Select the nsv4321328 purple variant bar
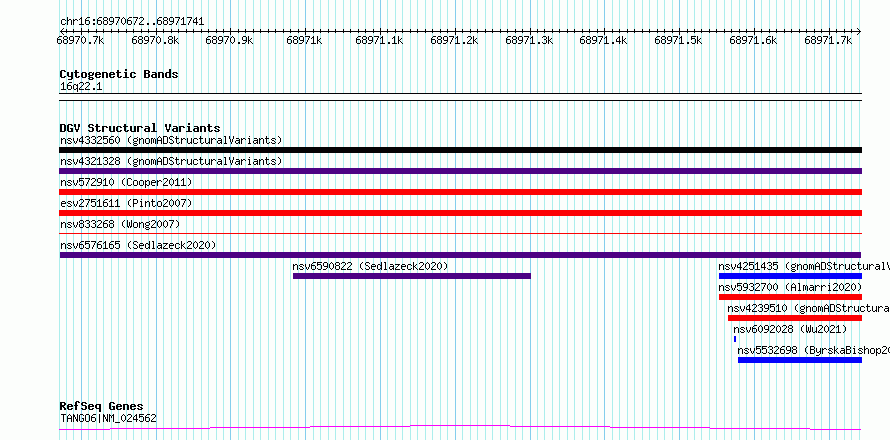Image resolution: width=890 pixels, height=440 pixels. coord(460,171)
